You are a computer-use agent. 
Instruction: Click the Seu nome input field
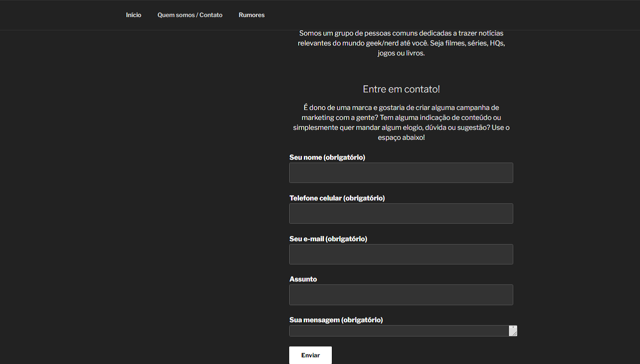click(x=401, y=173)
